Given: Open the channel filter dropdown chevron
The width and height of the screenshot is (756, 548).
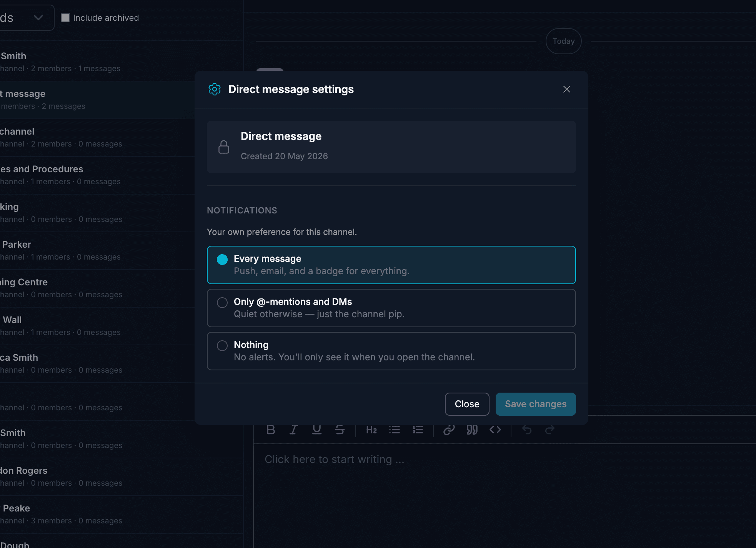Looking at the screenshot, I should pyautogui.click(x=38, y=18).
